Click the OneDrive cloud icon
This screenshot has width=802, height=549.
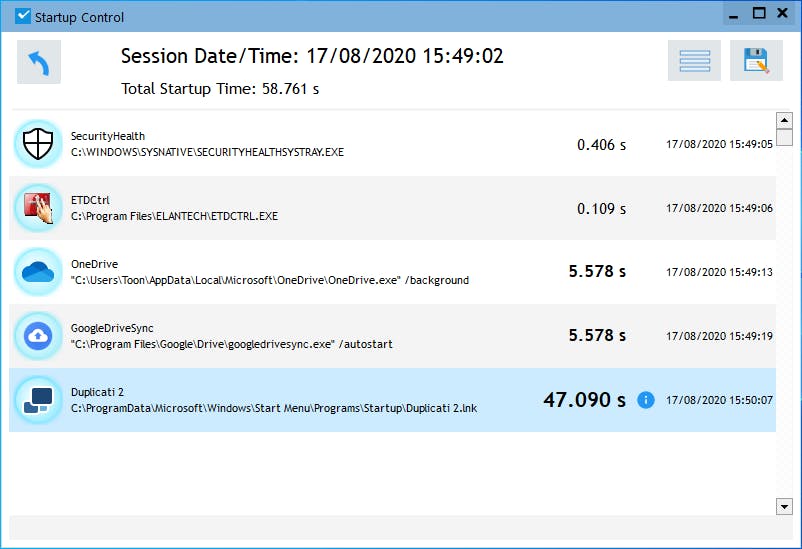click(x=39, y=272)
